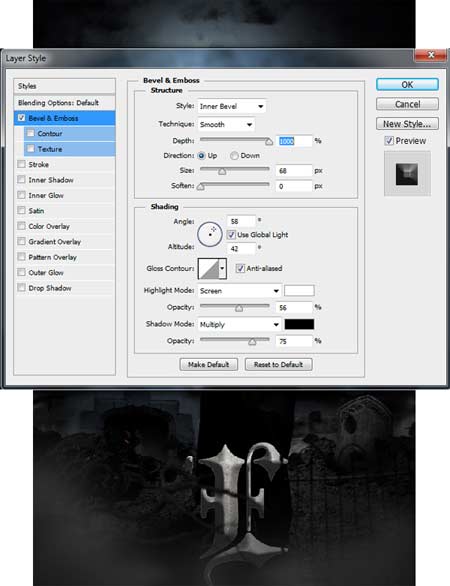Viewport: 450px width, 586px height.
Task: Open the Technique dropdown showing Smooth
Action: 226,124
